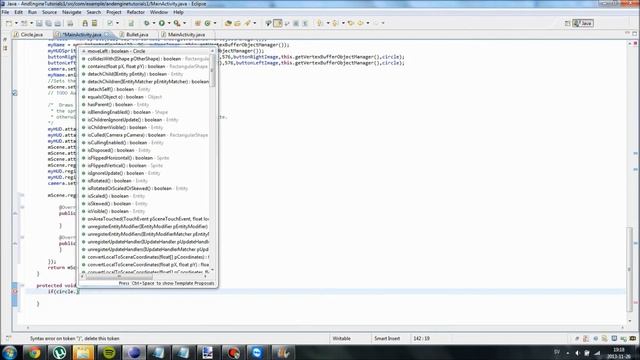This screenshot has width=640, height=360.
Task: Select isVisible() : boolean proposal
Action: pos(144,211)
